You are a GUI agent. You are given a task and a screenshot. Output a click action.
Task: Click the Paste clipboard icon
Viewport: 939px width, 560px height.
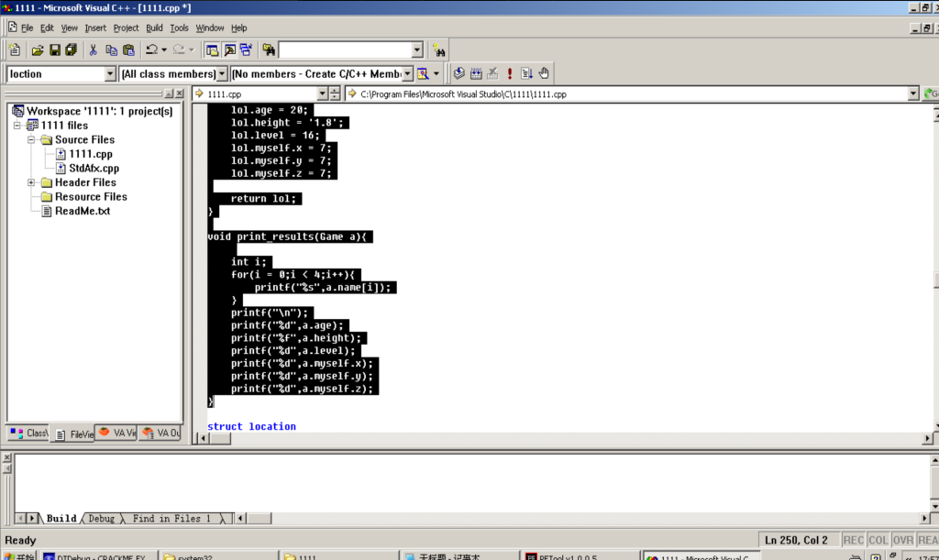(128, 50)
